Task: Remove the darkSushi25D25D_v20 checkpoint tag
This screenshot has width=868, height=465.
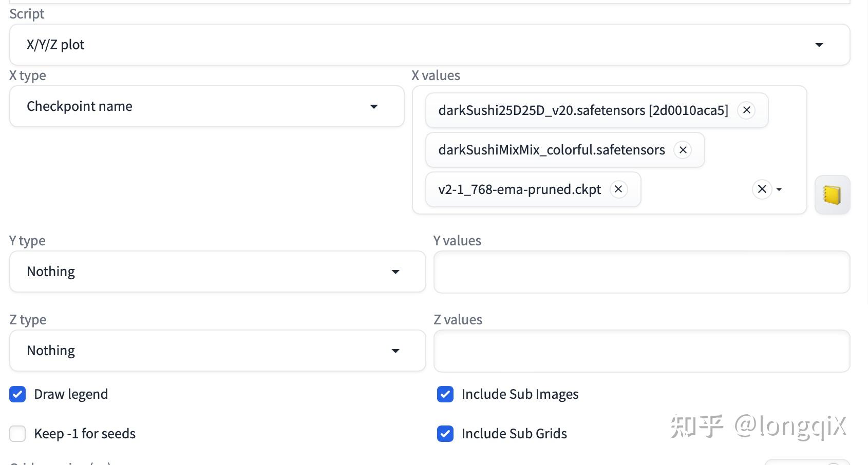Action: tap(746, 110)
